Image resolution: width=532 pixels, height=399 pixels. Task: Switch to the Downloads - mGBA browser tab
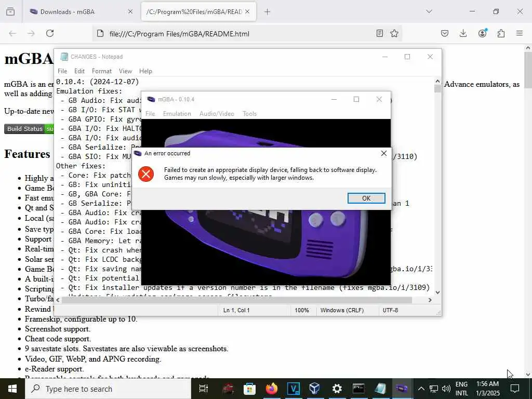coord(81,12)
